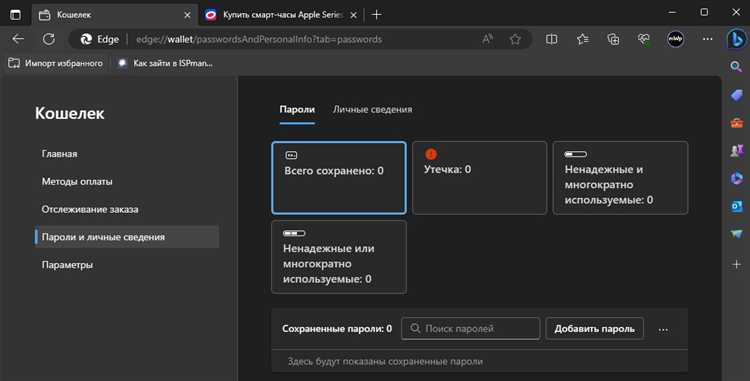Open the Импорт избранного bookmark
Viewport: 750px width, 381px height.
tap(55, 63)
